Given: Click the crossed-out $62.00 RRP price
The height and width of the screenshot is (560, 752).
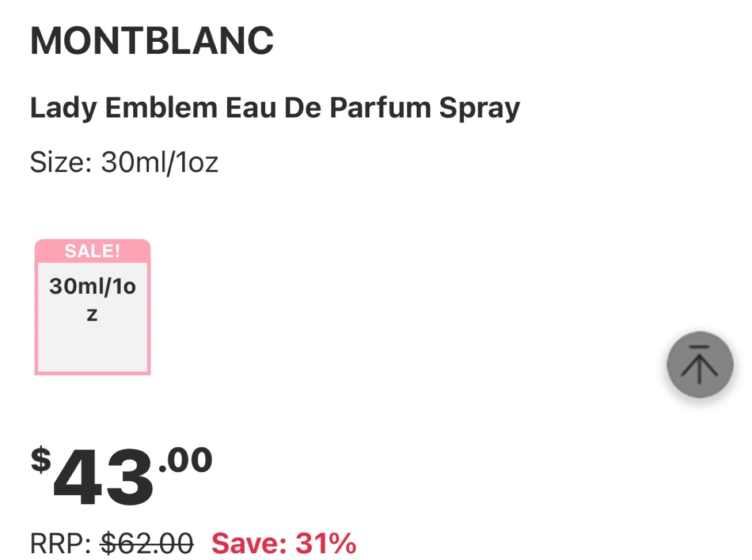Looking at the screenshot, I should tap(147, 544).
